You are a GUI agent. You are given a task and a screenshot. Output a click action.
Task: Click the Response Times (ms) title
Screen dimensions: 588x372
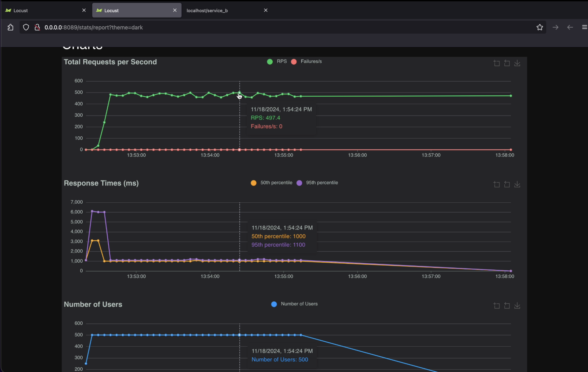point(101,183)
